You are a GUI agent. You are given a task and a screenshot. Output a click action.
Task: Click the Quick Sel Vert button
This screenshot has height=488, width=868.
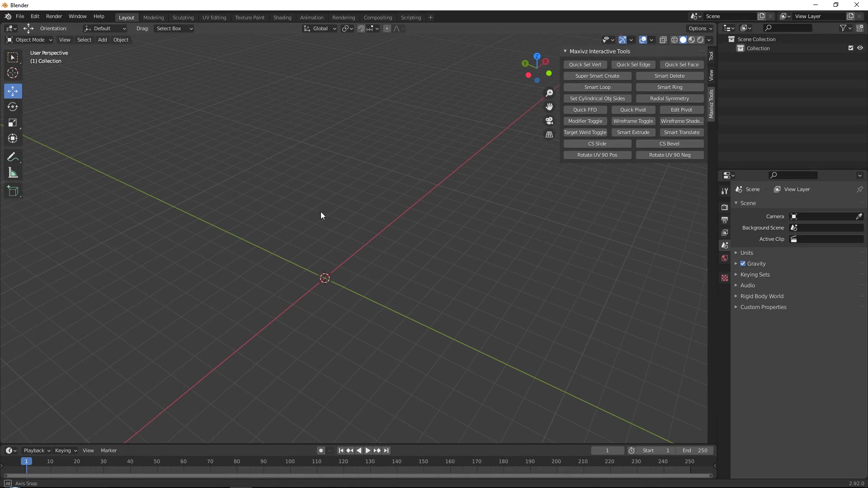click(x=585, y=65)
